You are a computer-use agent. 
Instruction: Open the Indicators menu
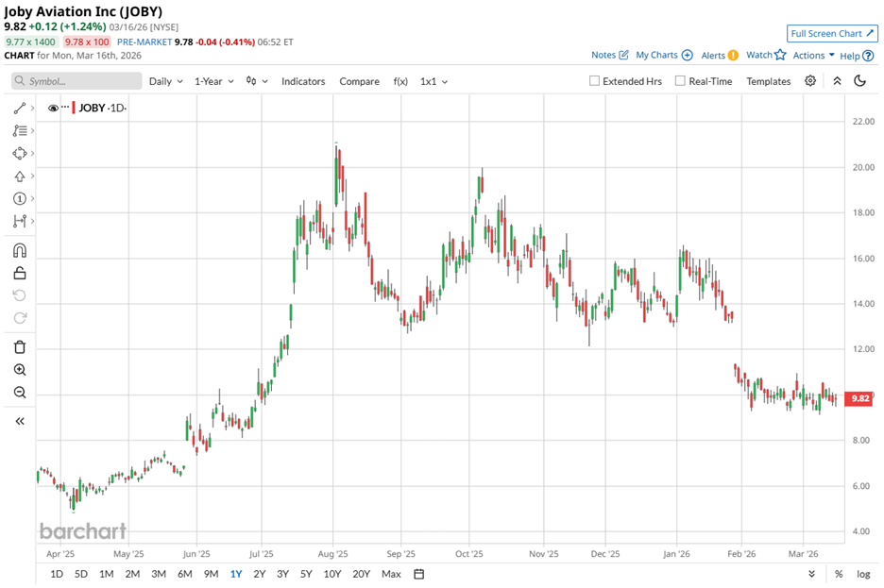pyautogui.click(x=303, y=81)
